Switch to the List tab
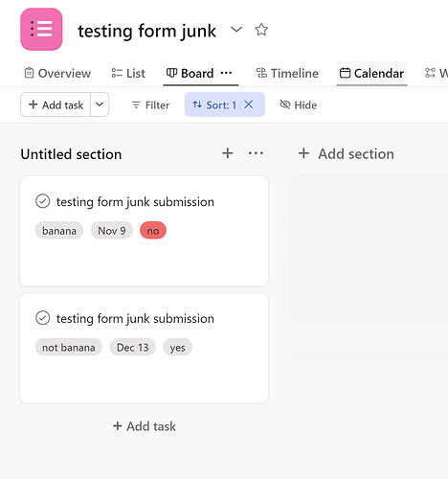This screenshot has width=448, height=479. click(x=128, y=73)
